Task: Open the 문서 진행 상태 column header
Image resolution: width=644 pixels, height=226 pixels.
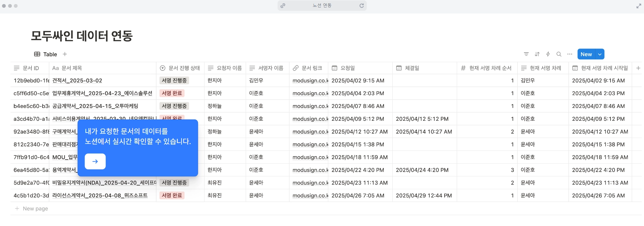Action: [180, 68]
